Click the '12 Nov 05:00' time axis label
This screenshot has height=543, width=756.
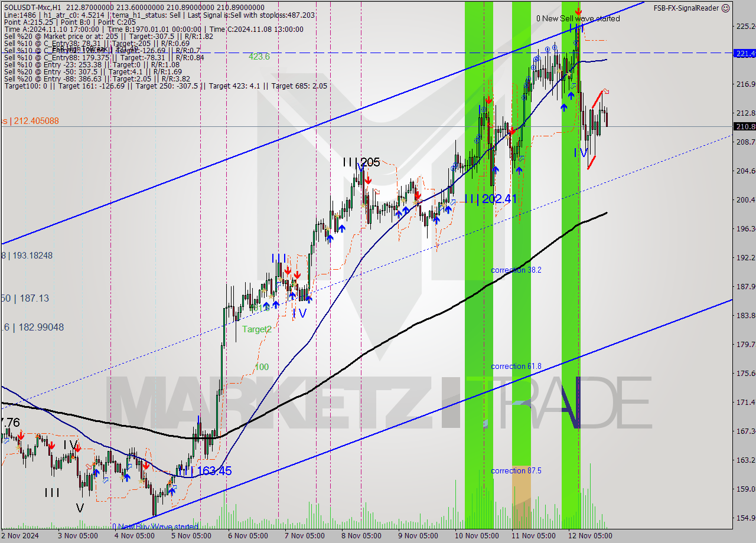[x=591, y=536]
